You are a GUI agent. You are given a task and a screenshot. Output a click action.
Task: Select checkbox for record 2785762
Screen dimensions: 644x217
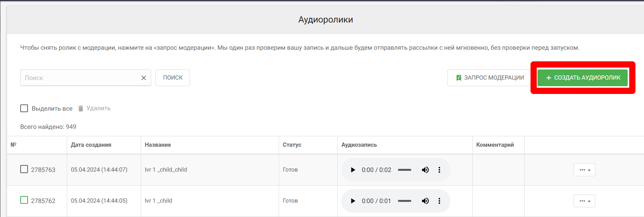point(24,200)
